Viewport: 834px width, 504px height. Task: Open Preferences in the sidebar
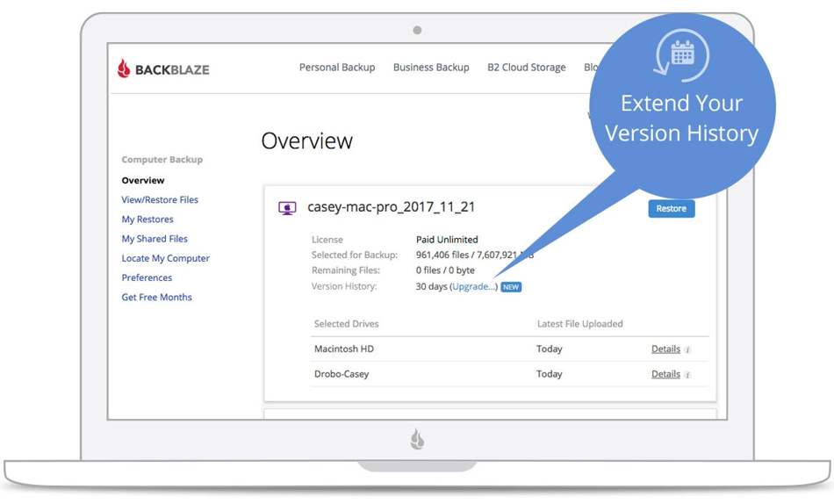click(147, 277)
